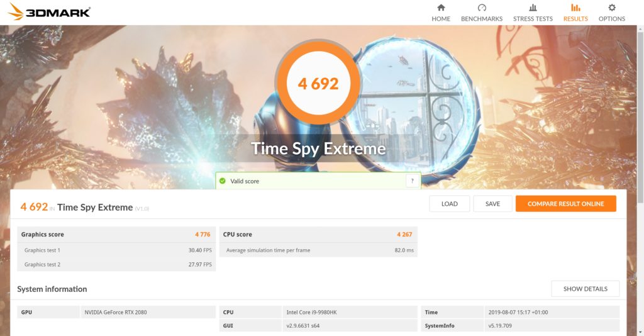Click the SAVE button
The width and height of the screenshot is (644, 336).
pos(492,204)
